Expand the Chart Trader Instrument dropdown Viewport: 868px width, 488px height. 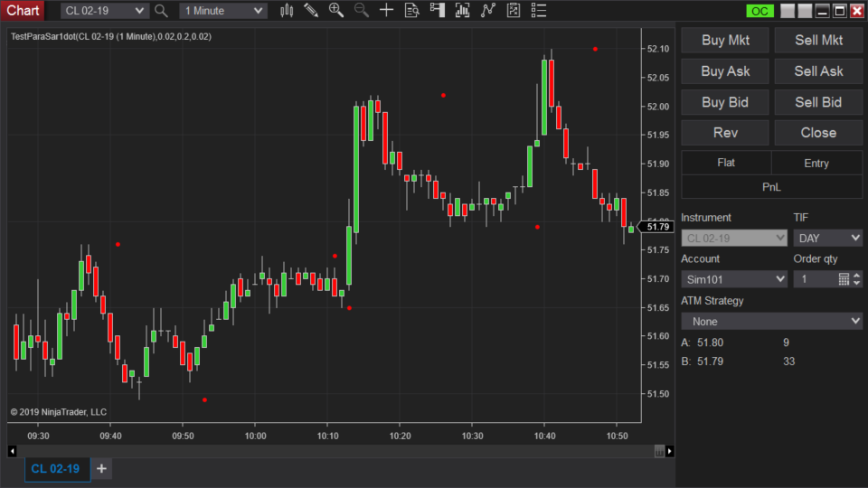click(734, 239)
